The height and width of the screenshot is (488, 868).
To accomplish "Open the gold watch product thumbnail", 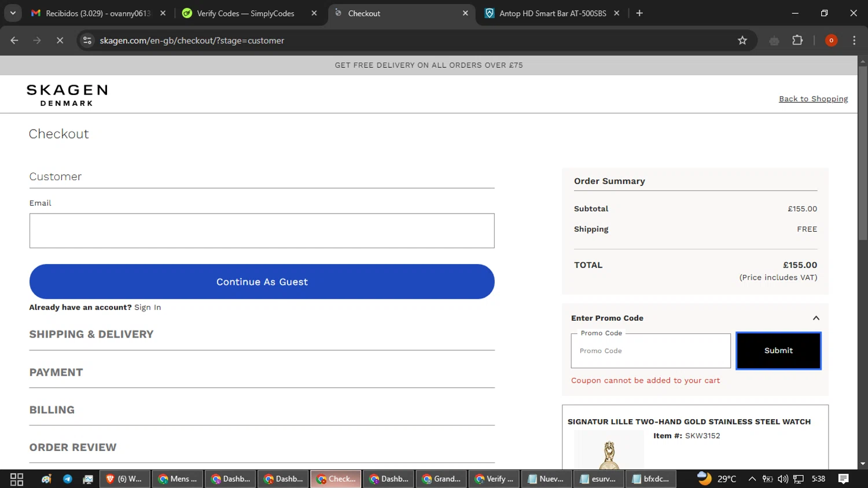I will coord(609,450).
